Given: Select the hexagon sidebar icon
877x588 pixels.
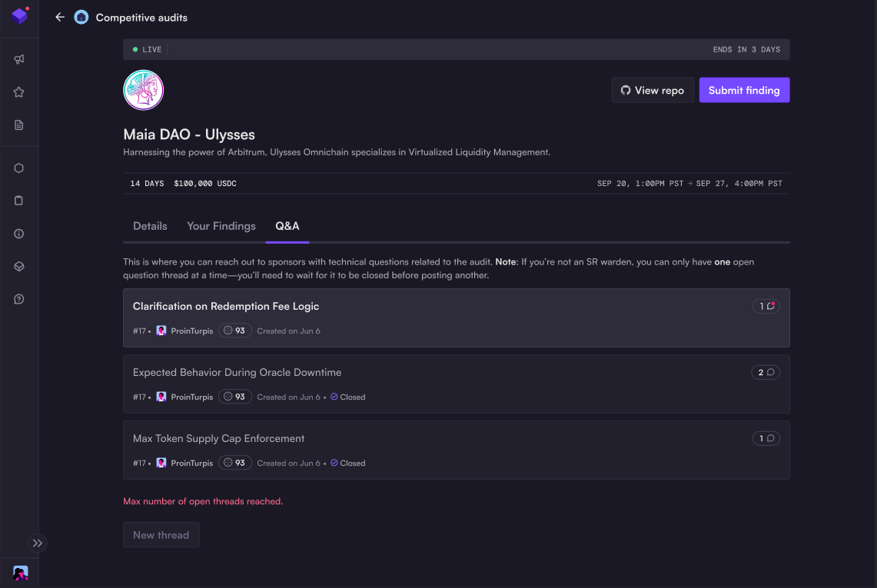Looking at the screenshot, I should pos(19,168).
